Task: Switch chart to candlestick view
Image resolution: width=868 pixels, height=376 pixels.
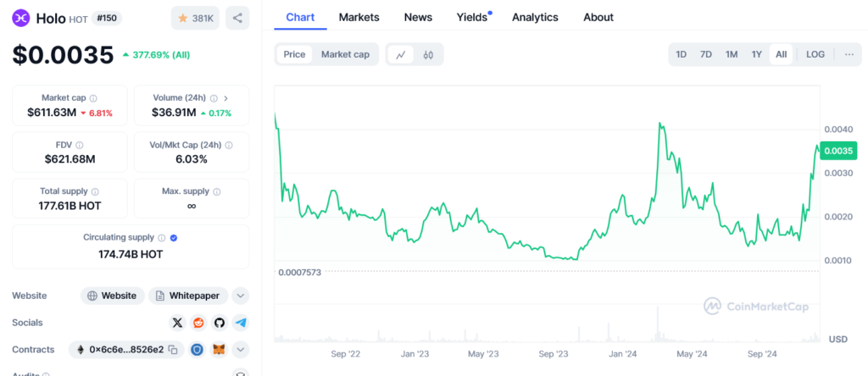Action: click(428, 55)
